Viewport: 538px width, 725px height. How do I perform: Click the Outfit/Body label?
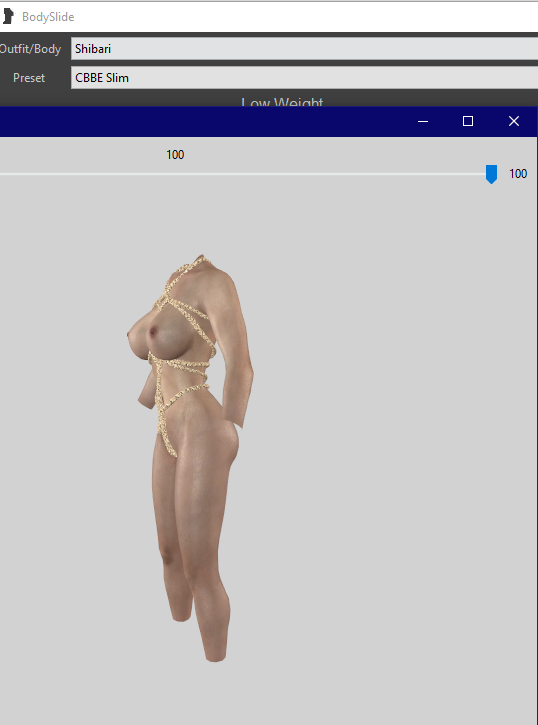click(30, 49)
